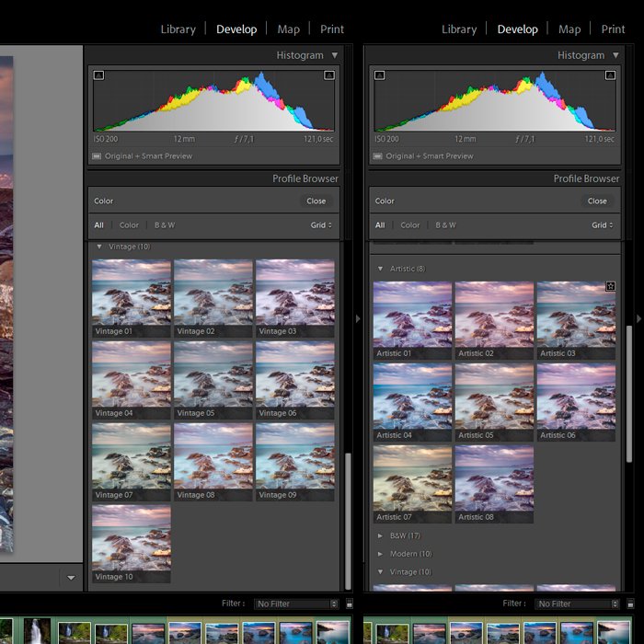This screenshot has height=644, width=644.
Task: Filter right browser to B & W profiles
Action: [445, 225]
